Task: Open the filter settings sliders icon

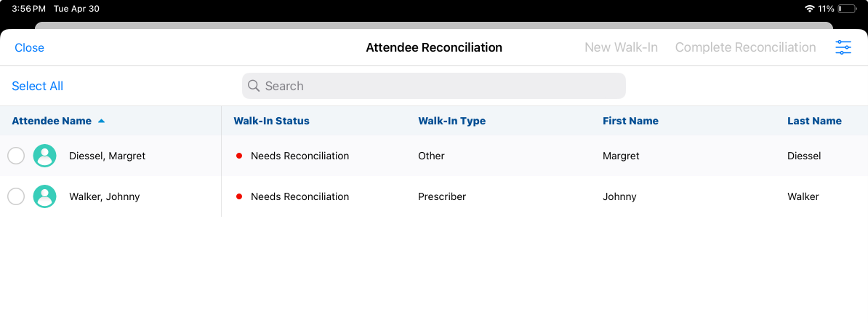Action: [843, 48]
